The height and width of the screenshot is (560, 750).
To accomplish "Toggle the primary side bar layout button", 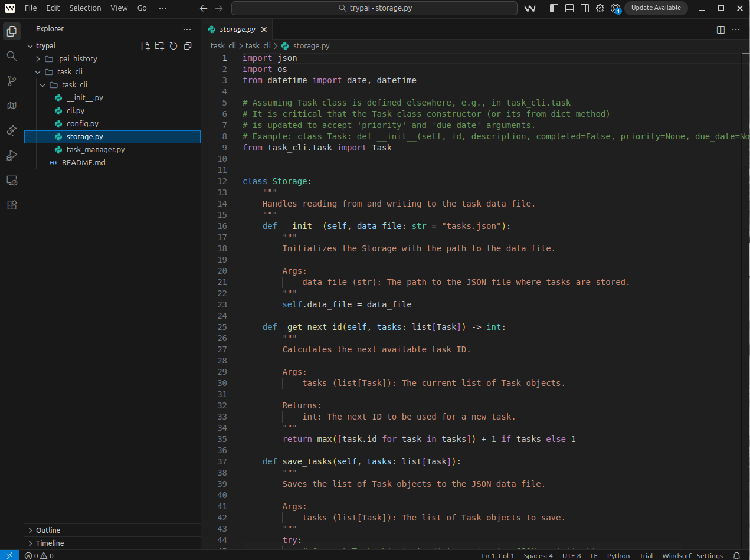I will (554, 8).
